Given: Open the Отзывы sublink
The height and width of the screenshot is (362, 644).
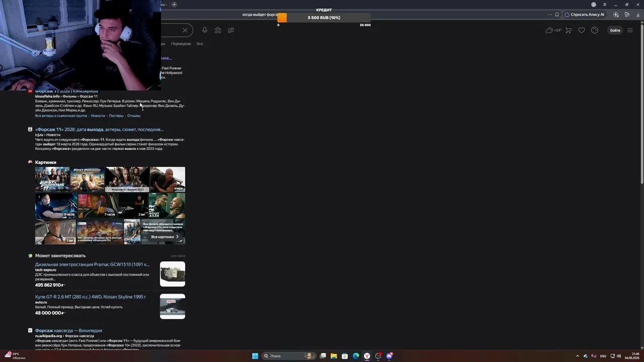Looking at the screenshot, I should tap(134, 116).
